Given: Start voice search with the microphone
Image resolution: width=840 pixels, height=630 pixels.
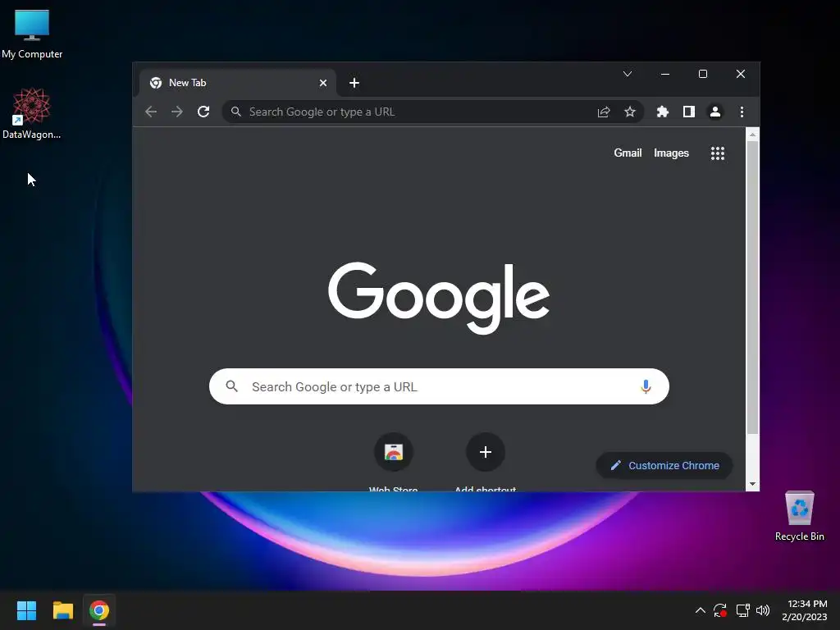Looking at the screenshot, I should [646, 386].
